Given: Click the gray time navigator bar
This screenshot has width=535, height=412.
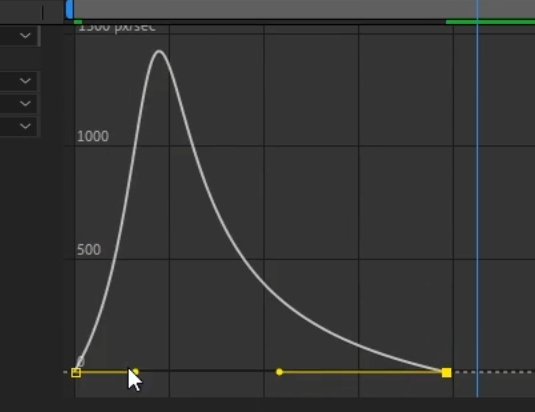Looking at the screenshot, I should click(x=304, y=9).
